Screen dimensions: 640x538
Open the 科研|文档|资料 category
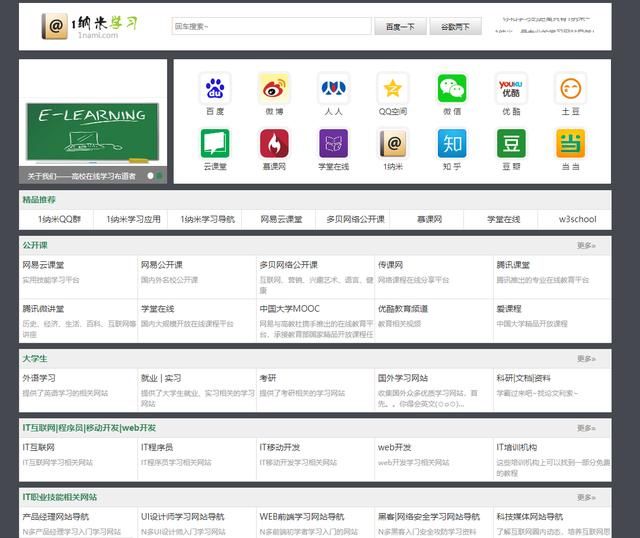click(524, 378)
